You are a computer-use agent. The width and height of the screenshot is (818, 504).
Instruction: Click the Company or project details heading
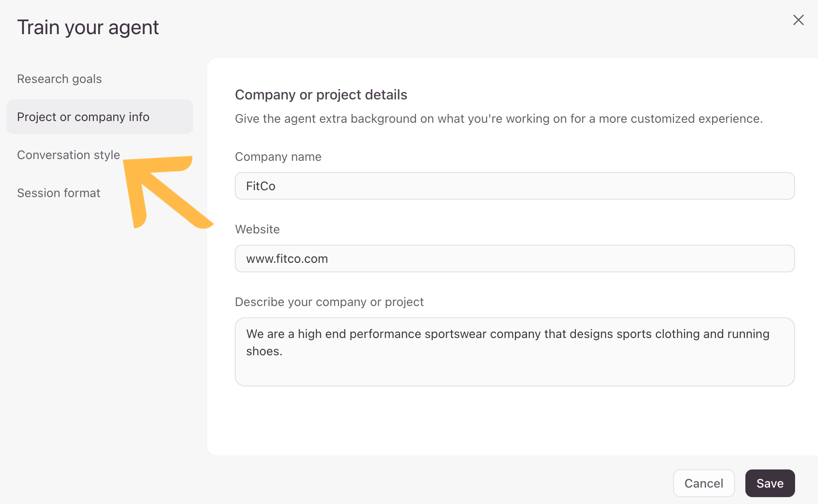click(321, 95)
